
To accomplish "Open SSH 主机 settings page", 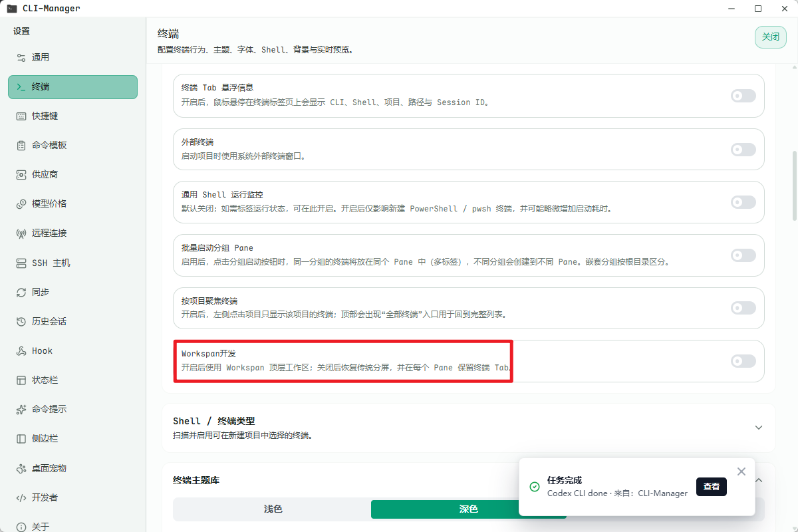I will [73, 263].
